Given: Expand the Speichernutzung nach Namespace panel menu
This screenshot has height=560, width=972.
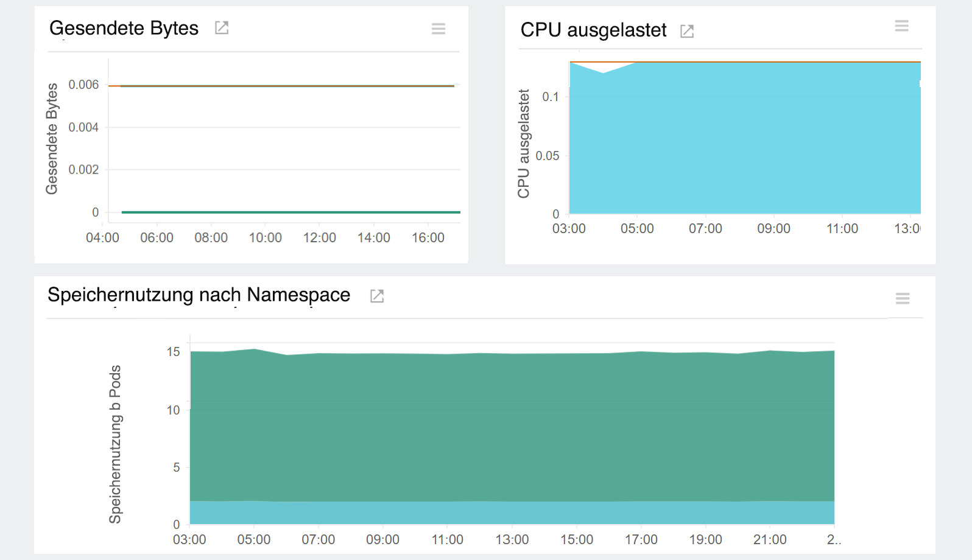Looking at the screenshot, I should coord(903,298).
